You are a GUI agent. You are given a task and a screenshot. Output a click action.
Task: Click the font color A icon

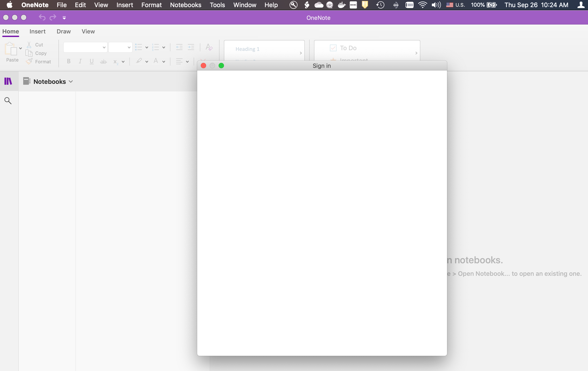pyautogui.click(x=155, y=61)
